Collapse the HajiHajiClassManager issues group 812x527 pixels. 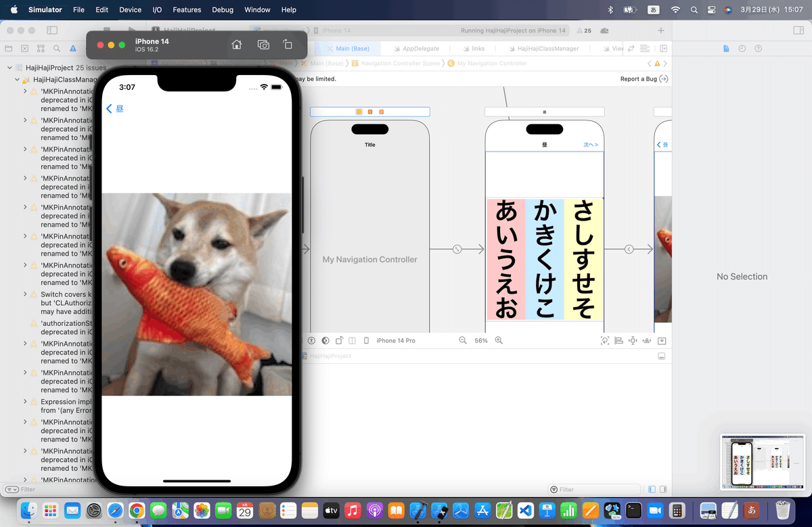coord(18,79)
